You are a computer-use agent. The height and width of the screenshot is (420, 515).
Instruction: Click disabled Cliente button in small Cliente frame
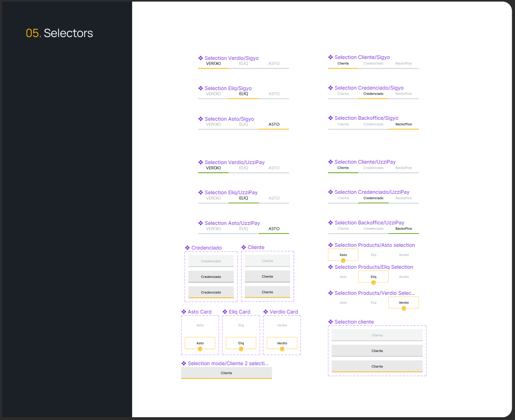pos(268,261)
